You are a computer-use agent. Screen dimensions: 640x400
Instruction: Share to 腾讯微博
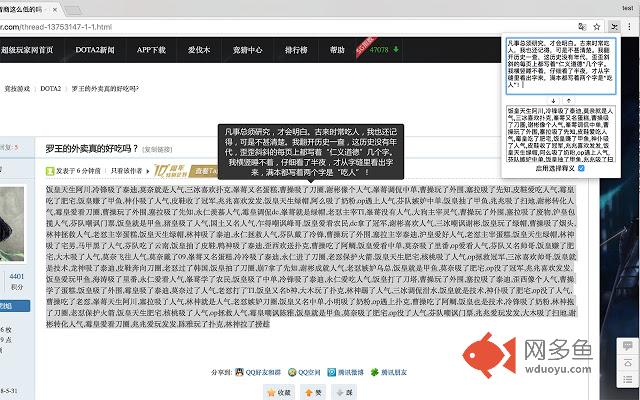(x=351, y=372)
